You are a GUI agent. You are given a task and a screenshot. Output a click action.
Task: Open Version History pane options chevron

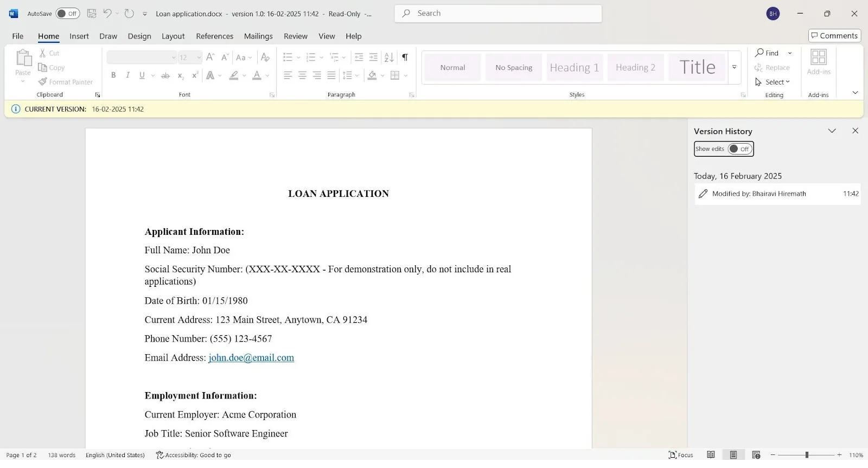pos(832,131)
